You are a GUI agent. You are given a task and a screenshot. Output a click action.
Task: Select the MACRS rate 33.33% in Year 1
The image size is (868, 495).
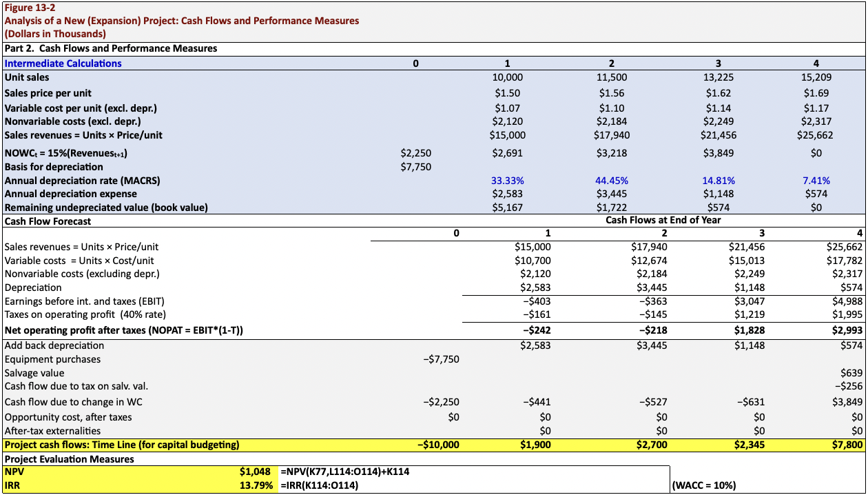(x=507, y=180)
